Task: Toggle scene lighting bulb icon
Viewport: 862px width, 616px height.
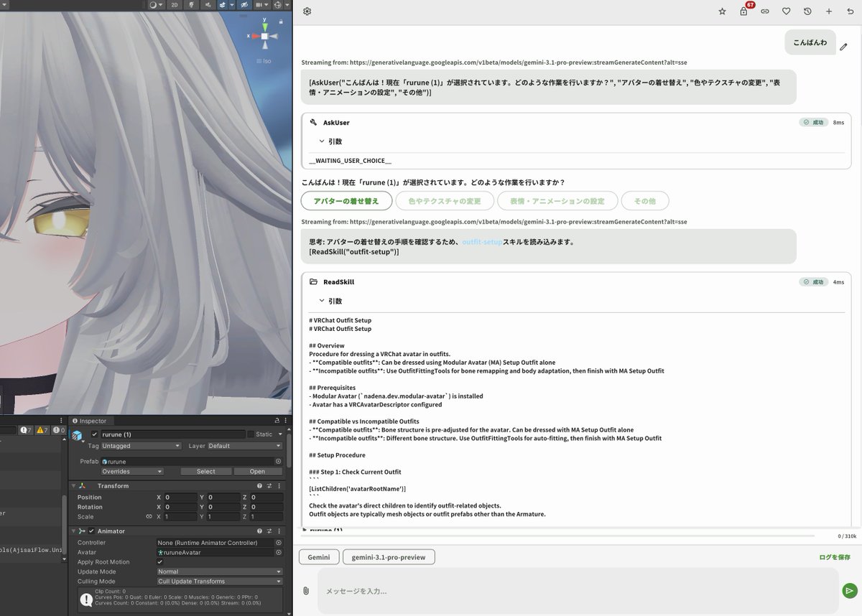Action: click(191, 5)
